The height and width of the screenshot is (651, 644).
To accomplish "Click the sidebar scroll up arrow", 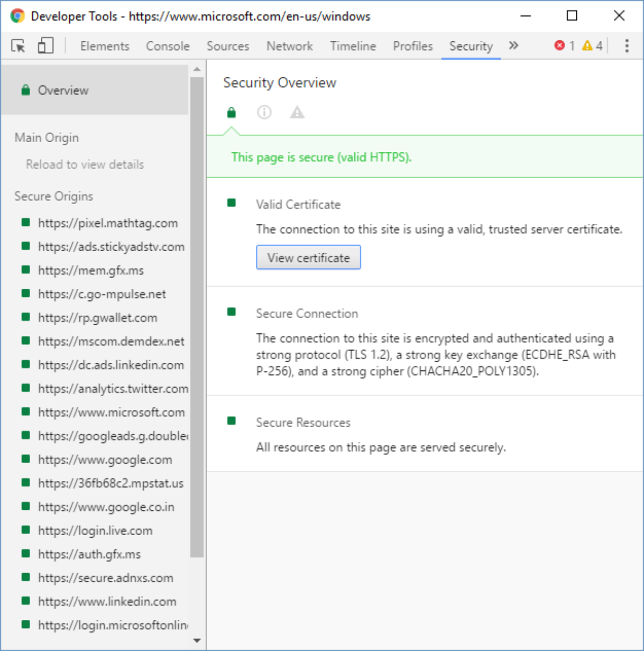I will coord(197,70).
